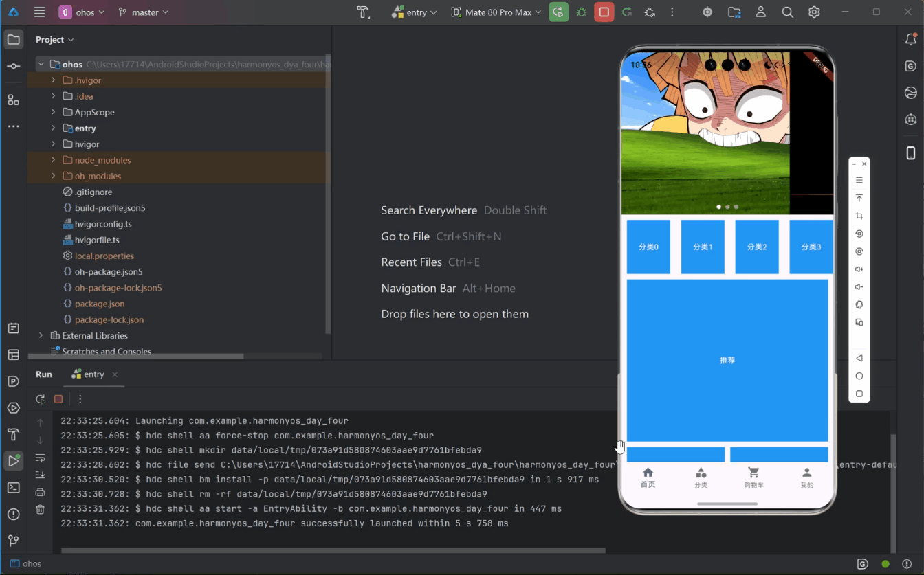Expand the .idea folder

tap(54, 96)
